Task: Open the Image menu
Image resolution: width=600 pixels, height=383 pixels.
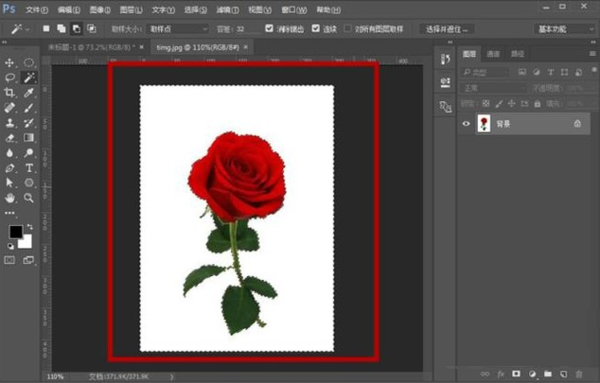Action: coord(100,10)
